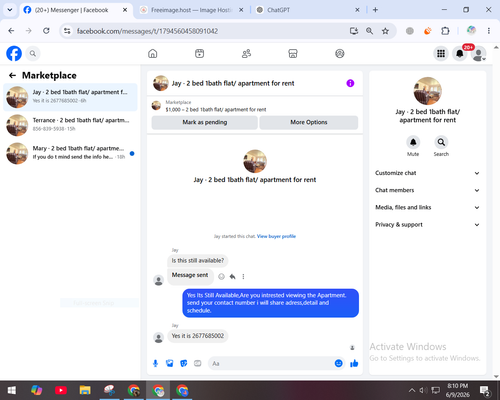Open the Facebook logo home link

click(14, 53)
